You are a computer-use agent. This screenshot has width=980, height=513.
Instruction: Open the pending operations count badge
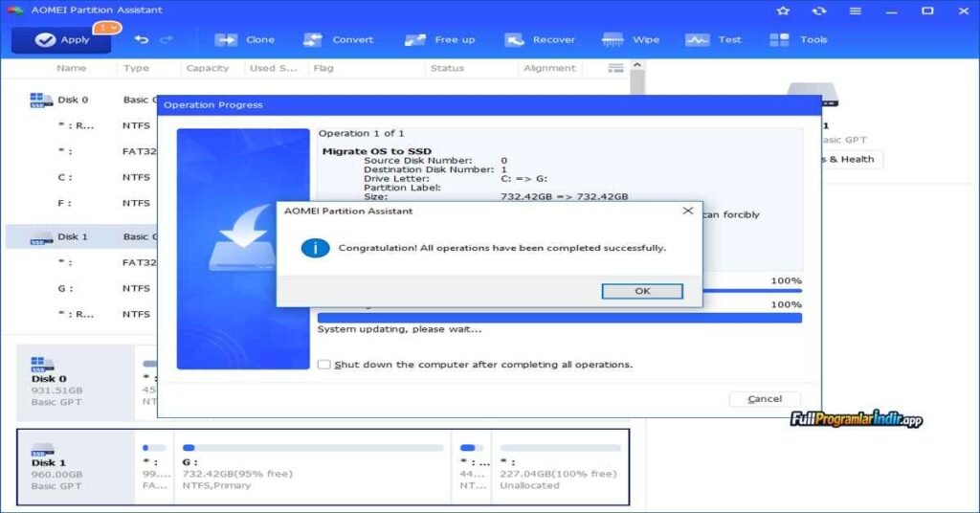(x=107, y=28)
